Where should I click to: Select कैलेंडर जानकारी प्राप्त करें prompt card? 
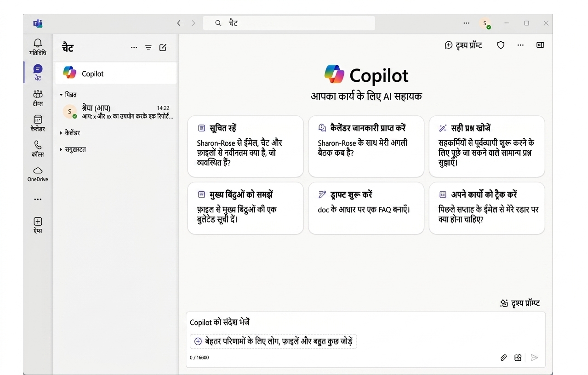366,147
